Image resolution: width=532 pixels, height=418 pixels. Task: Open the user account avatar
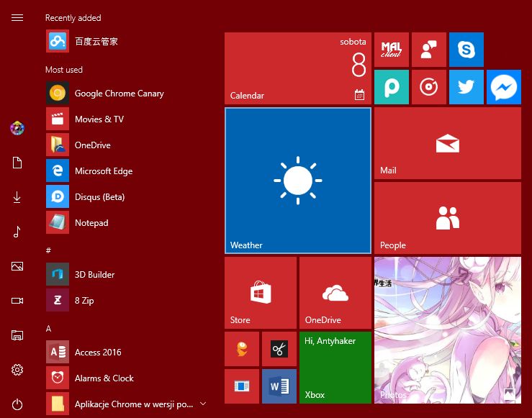click(x=17, y=128)
